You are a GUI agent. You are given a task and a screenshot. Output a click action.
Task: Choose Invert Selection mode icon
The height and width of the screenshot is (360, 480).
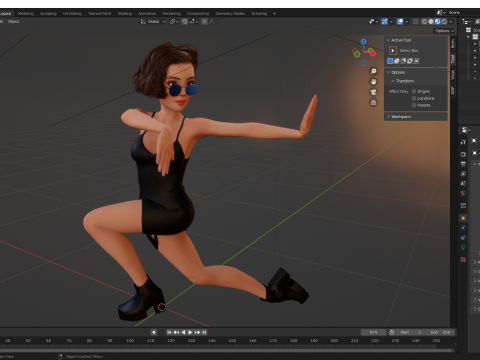pyautogui.click(x=410, y=61)
